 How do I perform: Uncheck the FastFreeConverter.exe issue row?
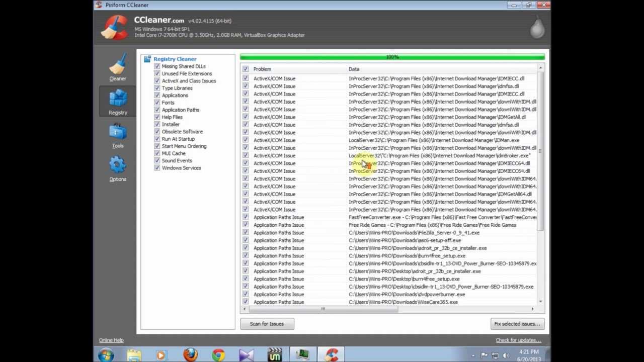(x=246, y=217)
